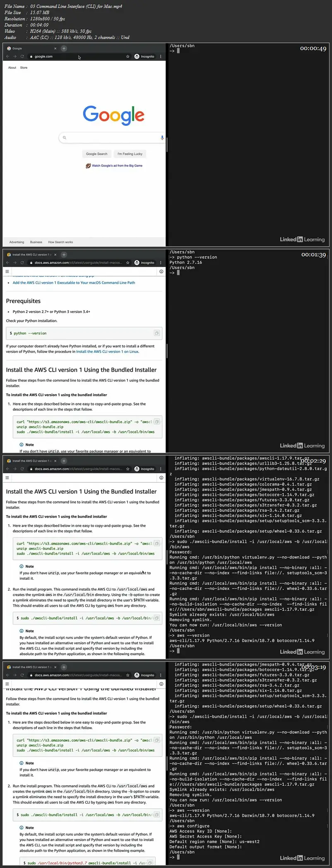Viewport: 332px width, 868px height.
Task: Click the 00:02:29 timestamp label
Action: (313, 461)
